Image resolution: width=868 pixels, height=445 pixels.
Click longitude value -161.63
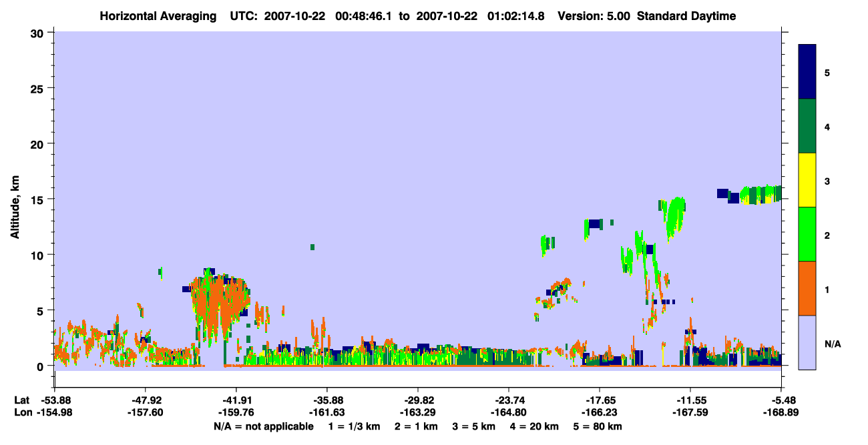click(x=327, y=412)
